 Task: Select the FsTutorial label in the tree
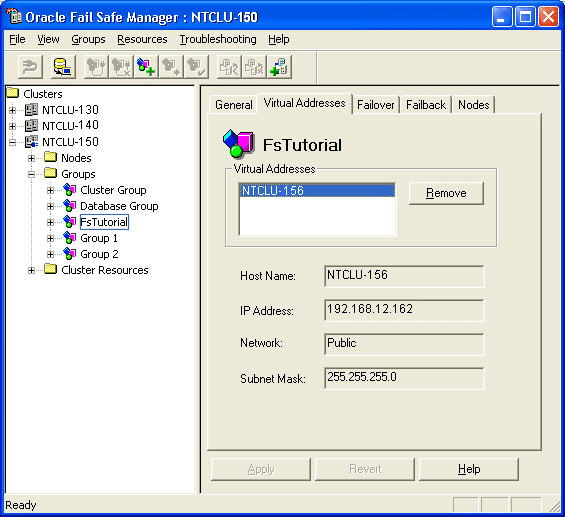[x=104, y=222]
